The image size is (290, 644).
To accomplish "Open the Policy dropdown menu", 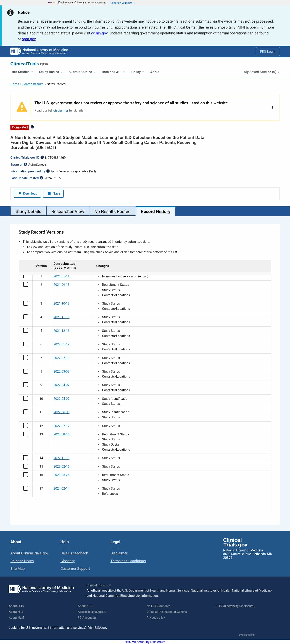I will pyautogui.click(x=138, y=72).
